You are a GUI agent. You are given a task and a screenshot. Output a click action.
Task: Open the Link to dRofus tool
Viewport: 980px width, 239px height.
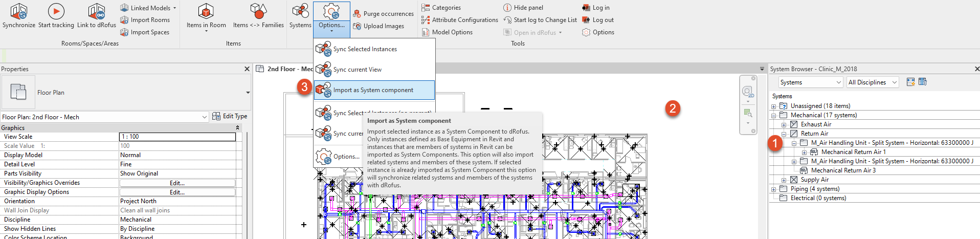click(x=96, y=12)
